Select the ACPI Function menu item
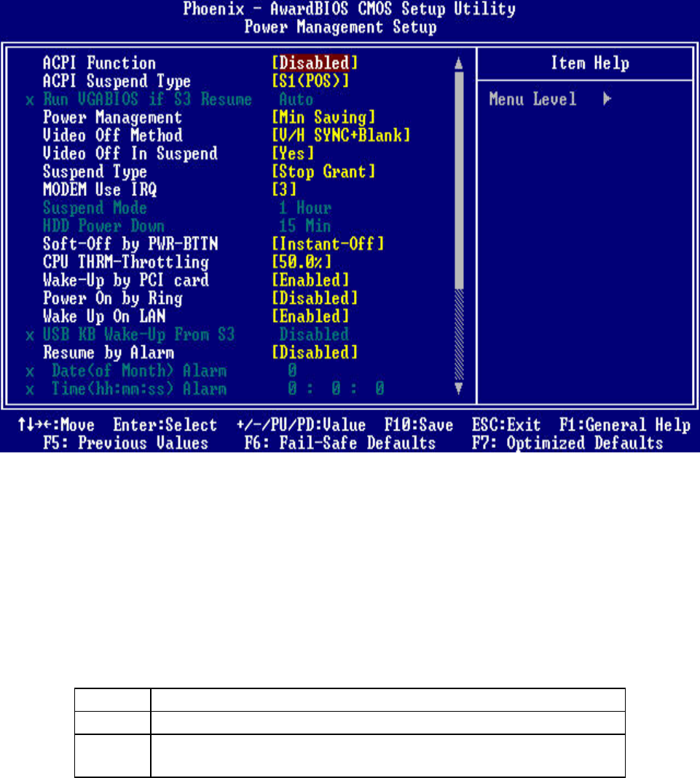The width and height of the screenshot is (700, 778). point(99,63)
